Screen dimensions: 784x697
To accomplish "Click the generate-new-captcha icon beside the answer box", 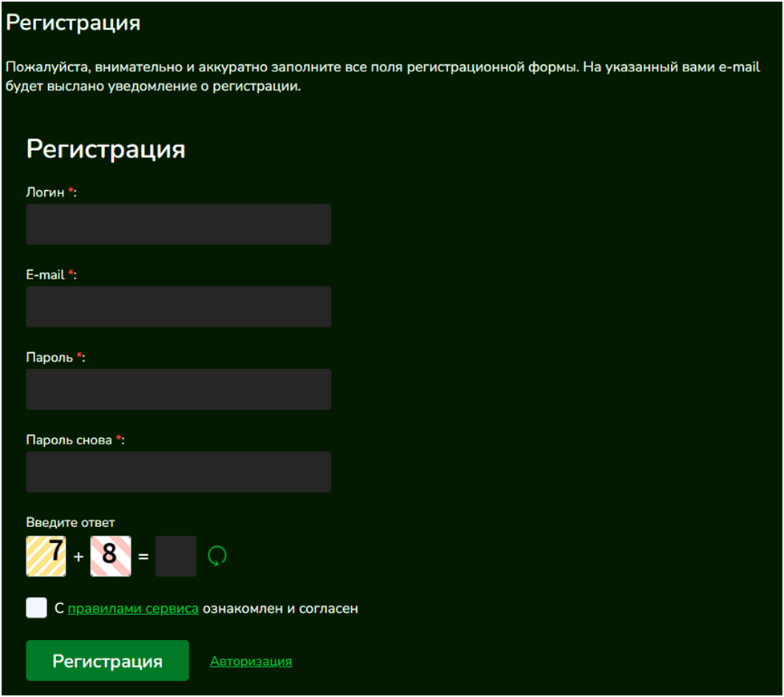I will [x=218, y=555].
